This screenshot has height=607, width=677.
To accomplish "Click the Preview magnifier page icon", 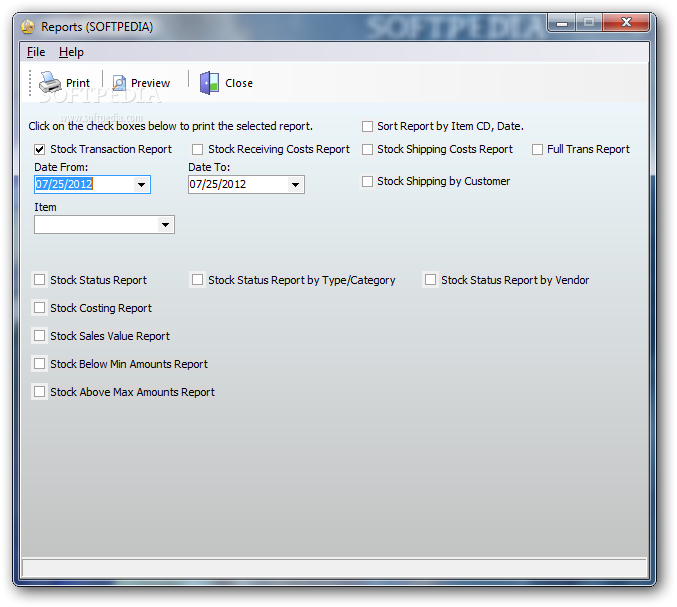I will tap(119, 83).
